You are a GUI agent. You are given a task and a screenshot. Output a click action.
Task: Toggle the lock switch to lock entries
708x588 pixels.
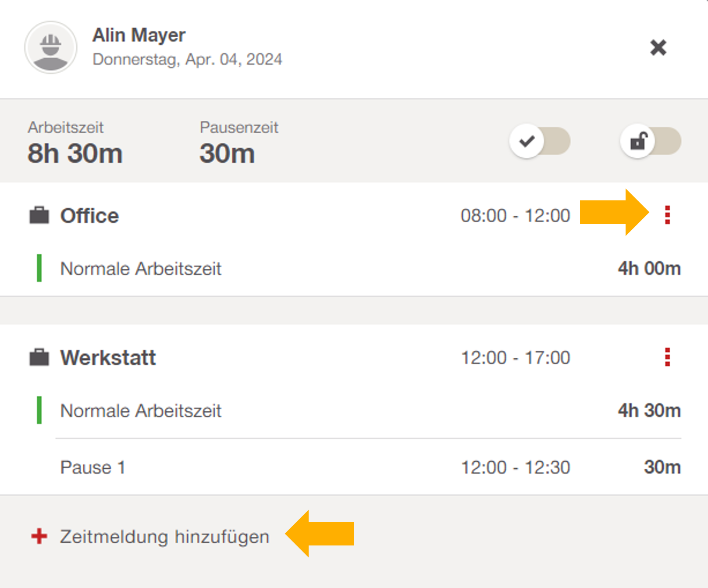(x=650, y=141)
